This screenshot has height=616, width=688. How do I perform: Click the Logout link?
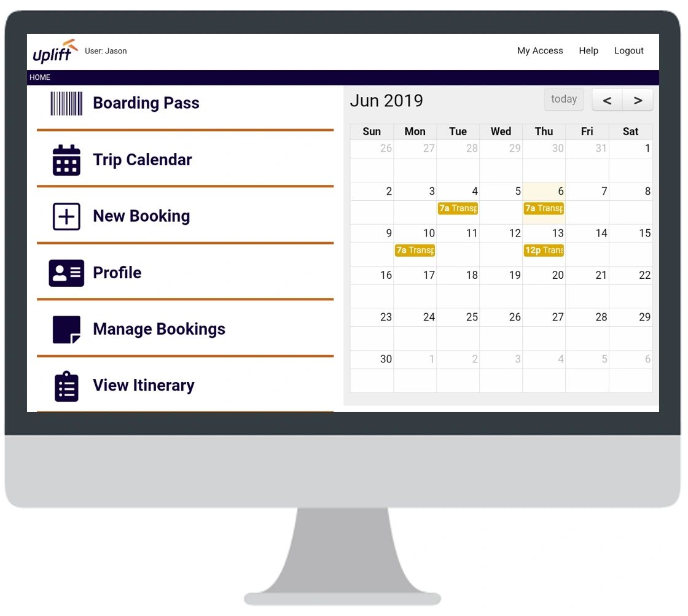pyautogui.click(x=628, y=50)
